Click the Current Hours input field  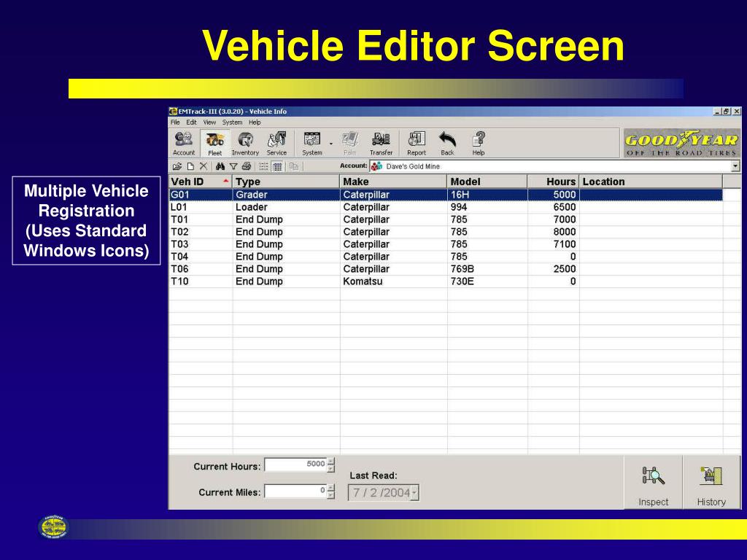click(x=296, y=464)
